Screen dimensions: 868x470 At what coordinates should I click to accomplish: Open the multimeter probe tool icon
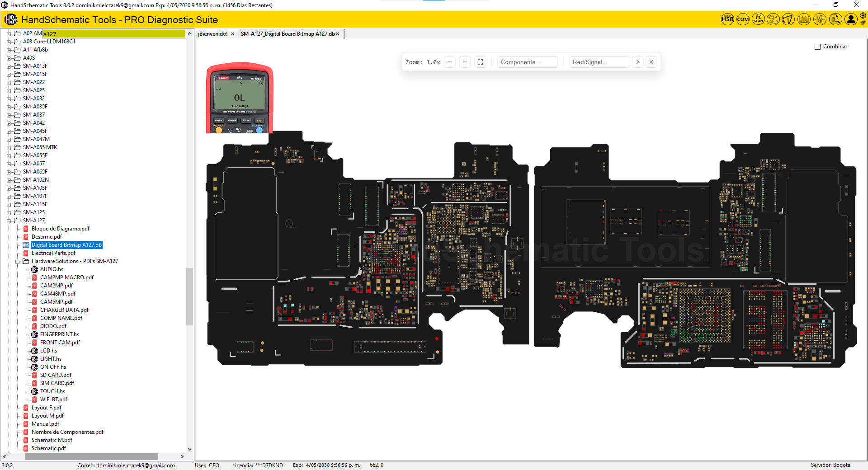[788, 19]
